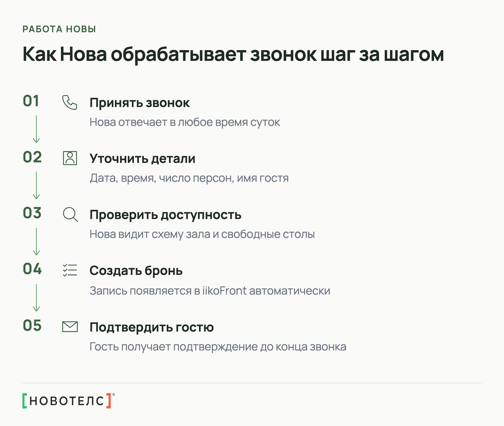Viewport: 504px width, 426px height.
Task: Click text Нова видит схему зала и свободные столы
Action: point(202,234)
